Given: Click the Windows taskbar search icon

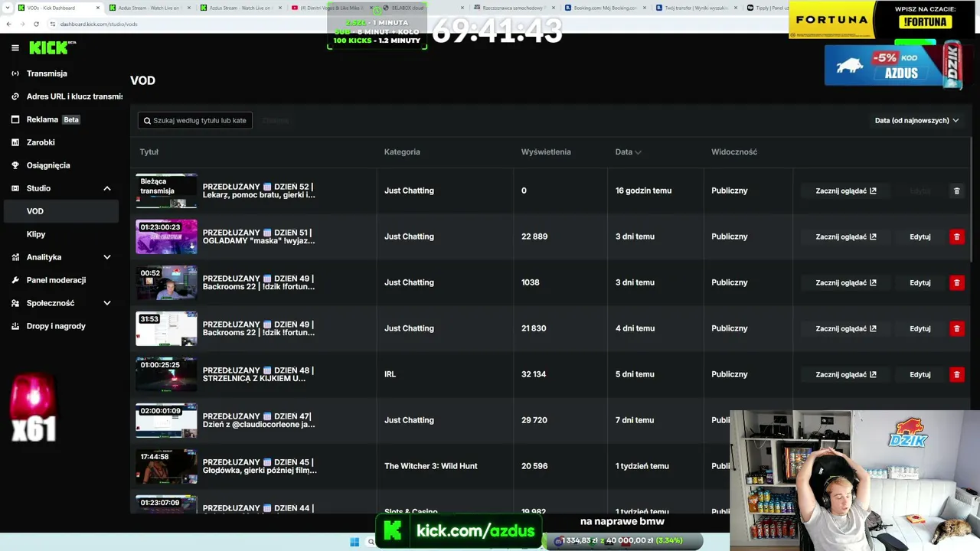Looking at the screenshot, I should tap(371, 542).
